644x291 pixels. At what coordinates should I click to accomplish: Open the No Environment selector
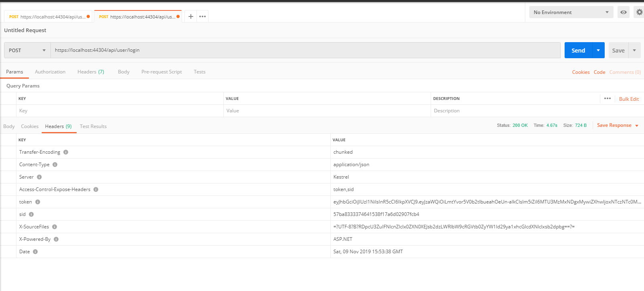click(x=571, y=12)
